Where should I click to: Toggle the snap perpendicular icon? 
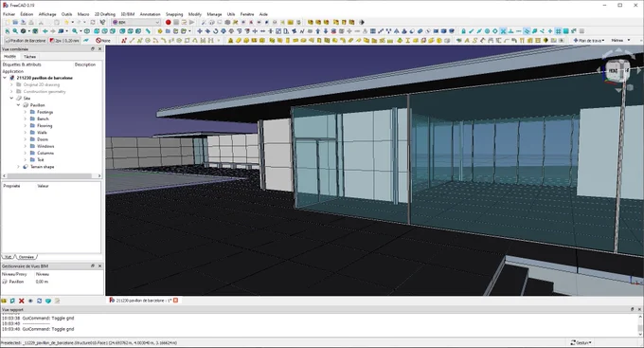coord(510,31)
